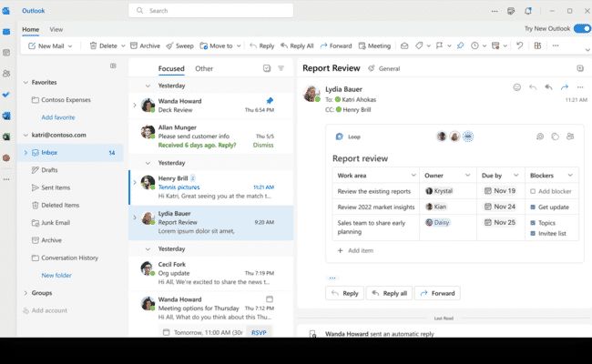Open the View ribbon tab
Viewport: 592px width, 364px height.
tap(56, 30)
